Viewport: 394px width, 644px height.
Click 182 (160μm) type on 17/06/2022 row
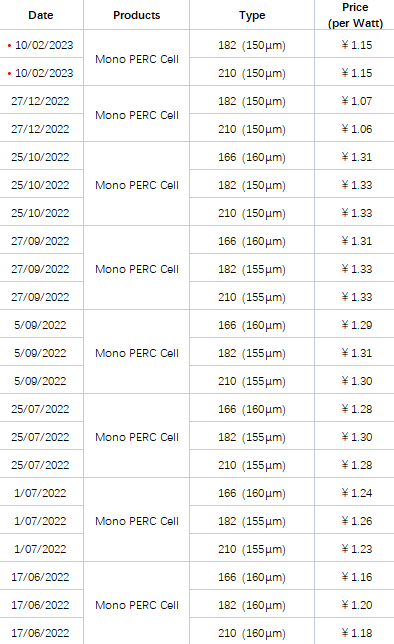pos(252,605)
